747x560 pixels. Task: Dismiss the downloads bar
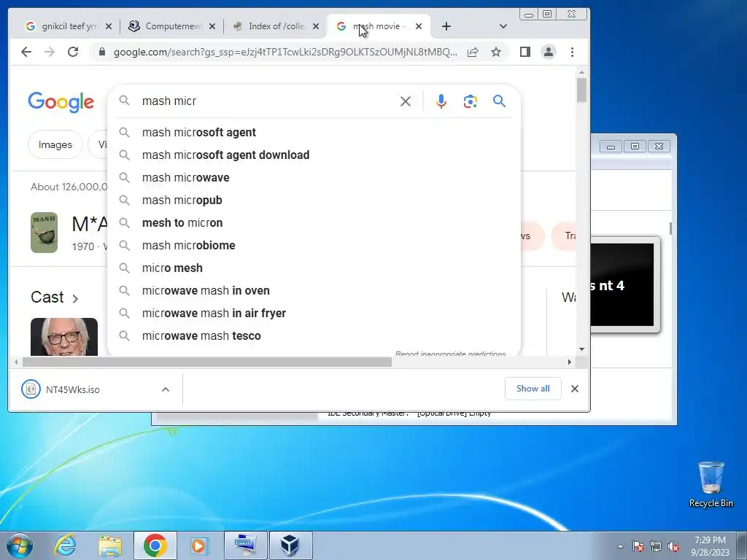pos(575,389)
